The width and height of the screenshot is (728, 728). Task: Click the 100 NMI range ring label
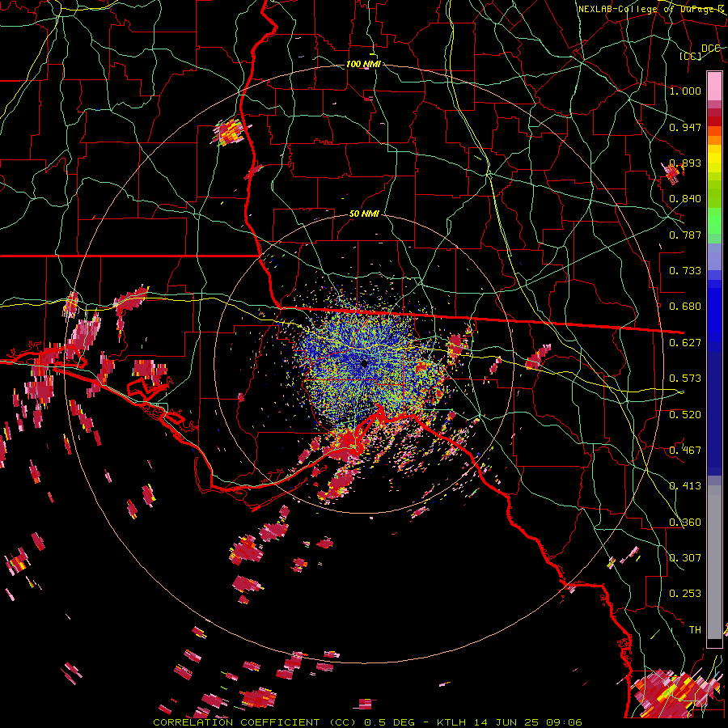(x=363, y=64)
